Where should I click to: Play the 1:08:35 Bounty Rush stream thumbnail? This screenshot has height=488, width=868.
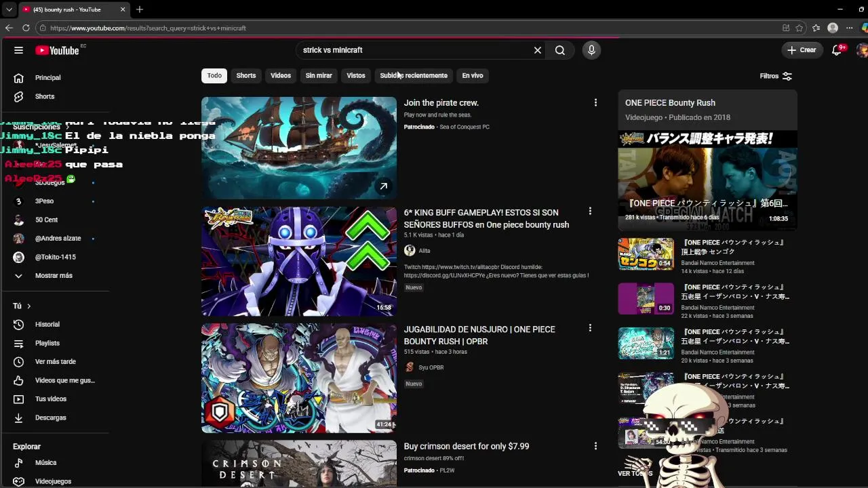(x=707, y=180)
